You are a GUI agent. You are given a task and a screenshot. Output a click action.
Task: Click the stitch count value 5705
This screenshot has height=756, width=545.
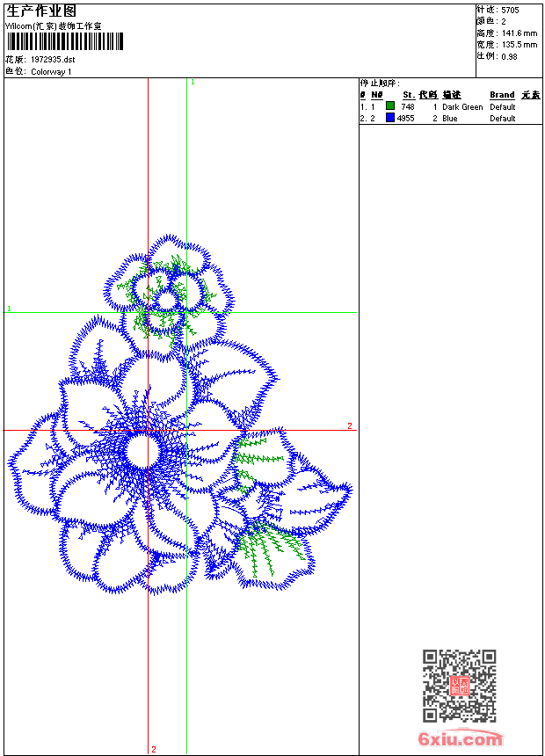coord(510,10)
